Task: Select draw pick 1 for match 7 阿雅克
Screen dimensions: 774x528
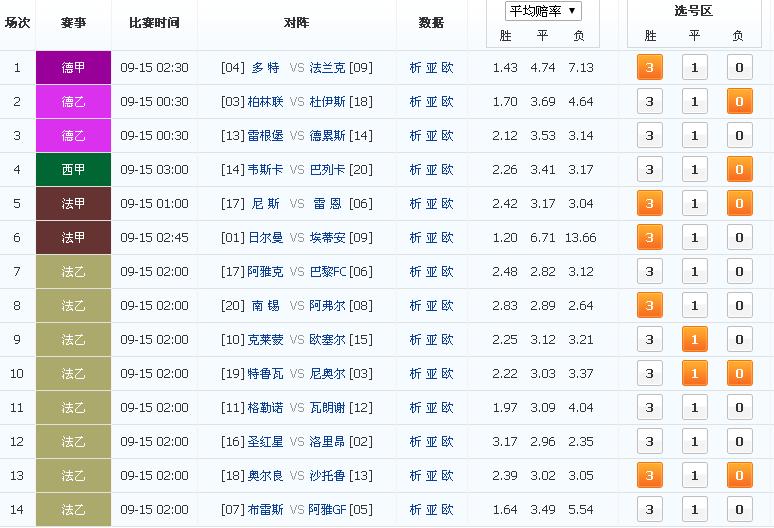Action: (x=694, y=272)
